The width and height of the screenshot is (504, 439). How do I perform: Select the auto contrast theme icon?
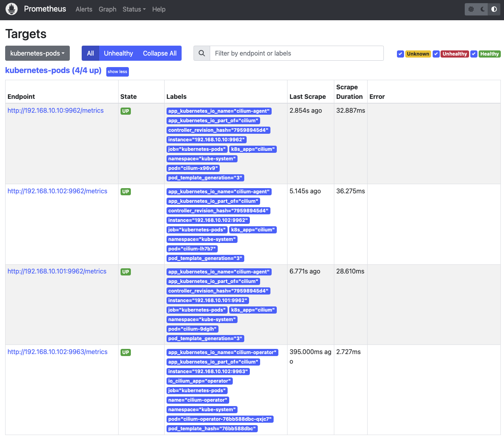(x=494, y=9)
